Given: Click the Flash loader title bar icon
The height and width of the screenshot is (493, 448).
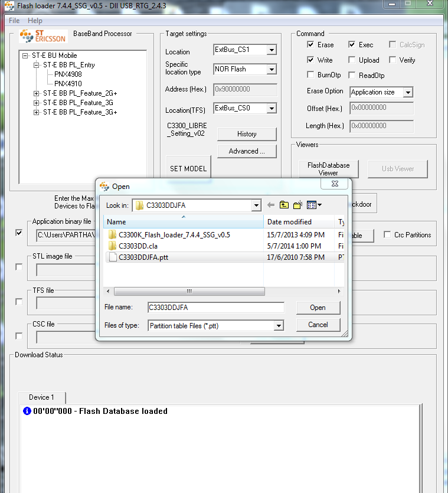Looking at the screenshot, I should pyautogui.click(x=9, y=6).
